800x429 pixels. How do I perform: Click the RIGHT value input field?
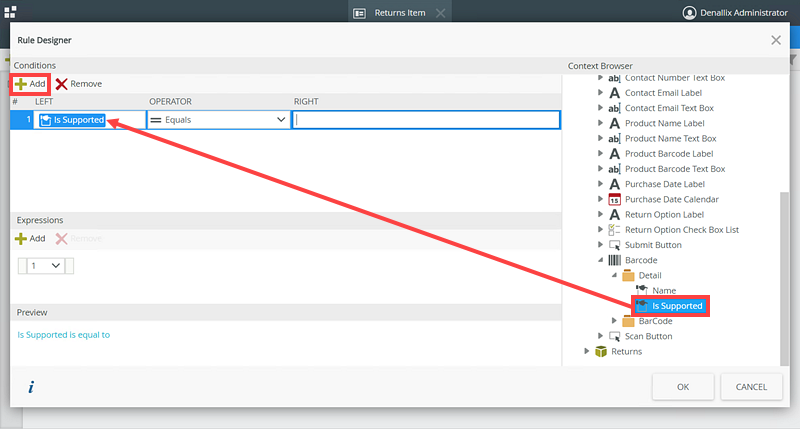(426, 120)
